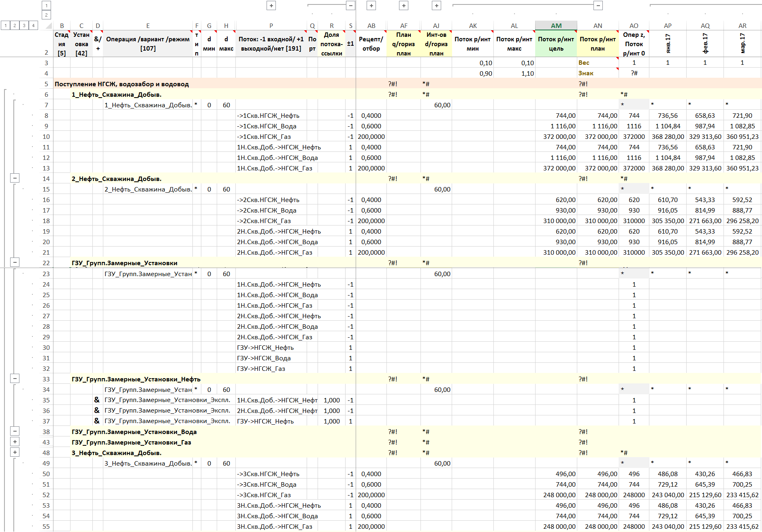Expand the collapsed row group at row 48
The image size is (762, 532).
click(15, 453)
